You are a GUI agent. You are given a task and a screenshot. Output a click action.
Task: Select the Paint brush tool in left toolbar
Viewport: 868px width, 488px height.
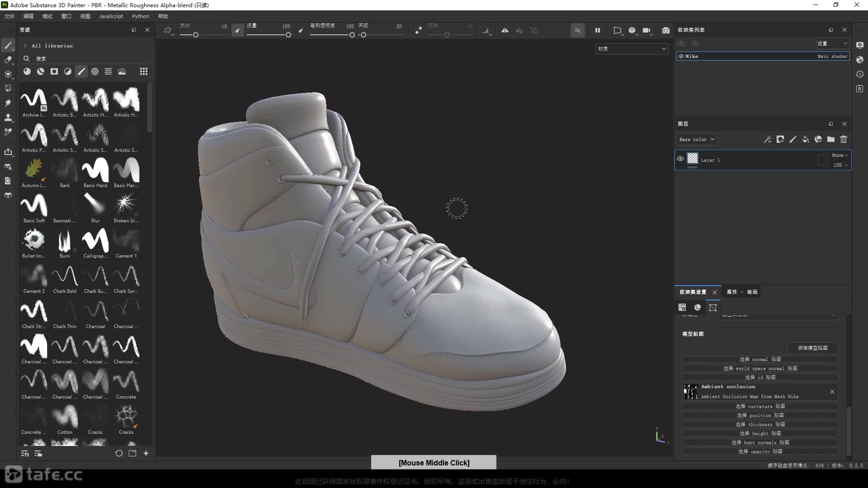8,45
